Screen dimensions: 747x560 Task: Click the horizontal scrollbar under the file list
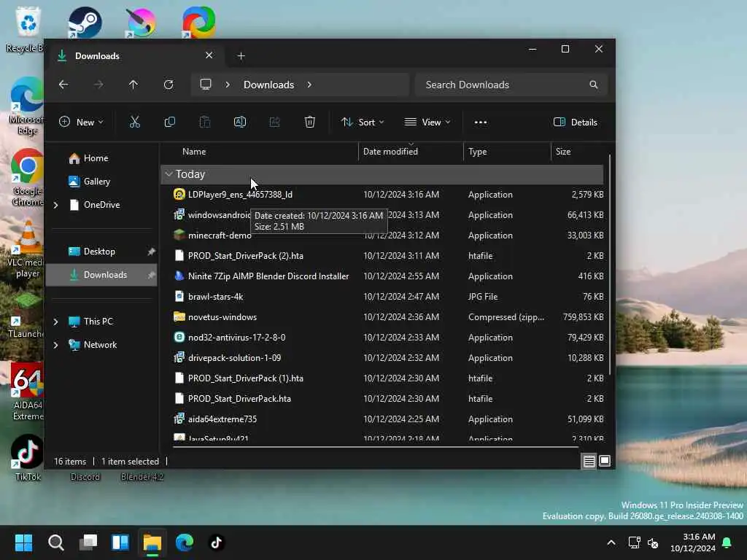point(376,447)
